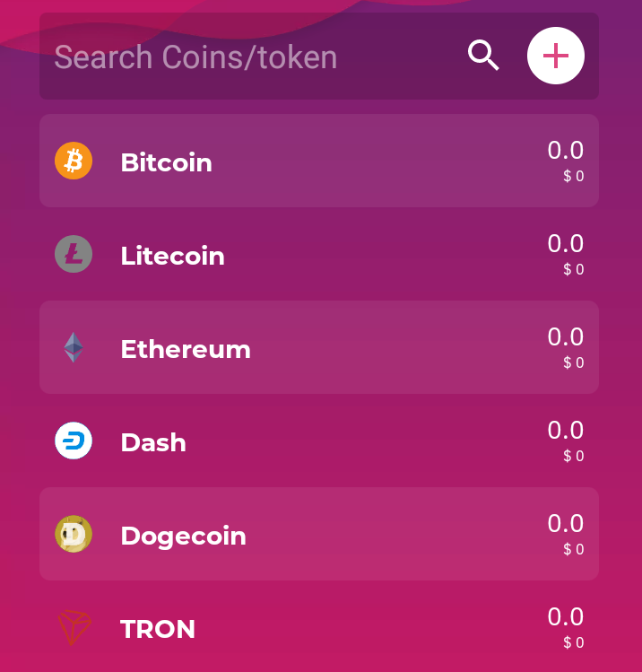Select the Dash coin name

click(153, 442)
